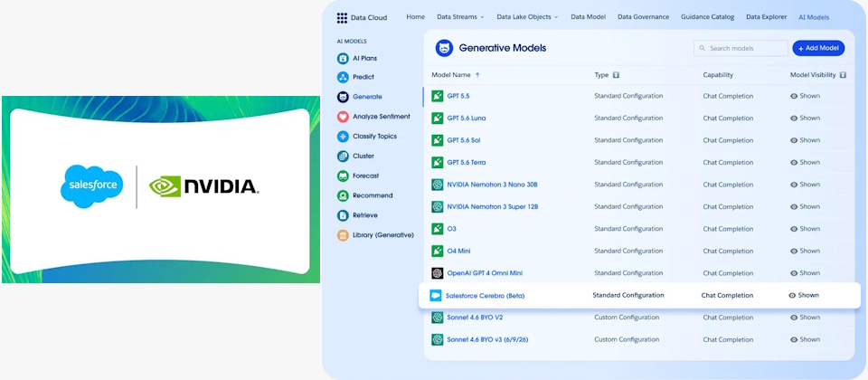Click the Generate sidebar icon
This screenshot has width=868, height=380.
coord(343,97)
